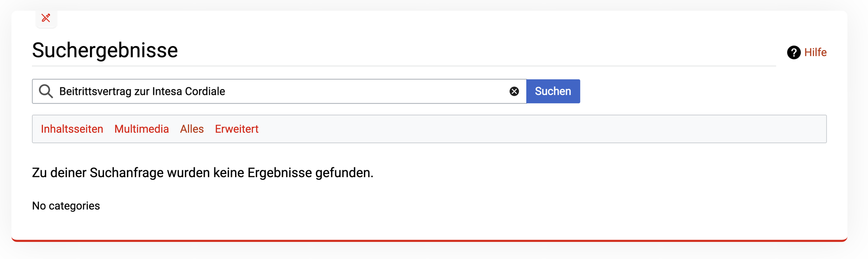Click the Suchergebnisse page heading

(x=105, y=50)
